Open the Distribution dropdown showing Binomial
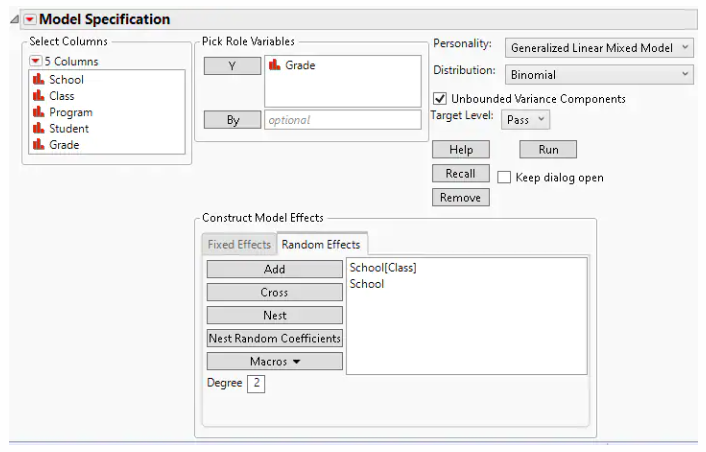Image resolution: width=706 pixels, height=452 pixels. [x=598, y=74]
